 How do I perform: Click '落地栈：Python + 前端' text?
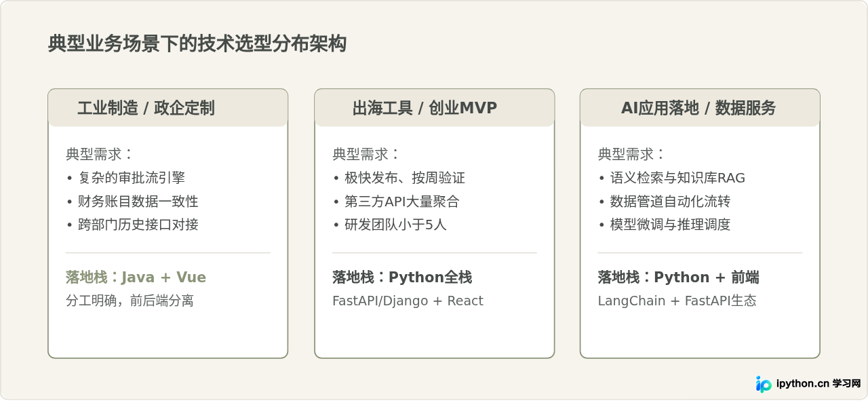[x=678, y=277]
